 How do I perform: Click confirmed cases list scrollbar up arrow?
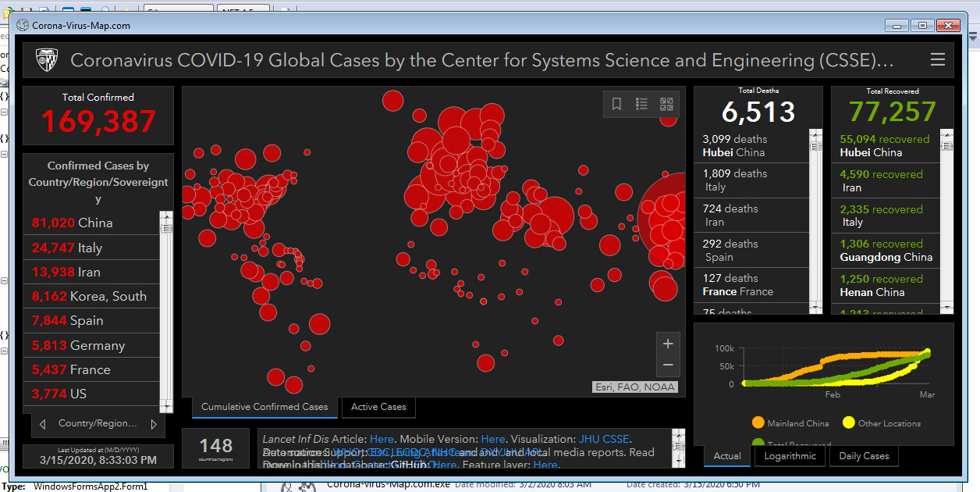(166, 216)
